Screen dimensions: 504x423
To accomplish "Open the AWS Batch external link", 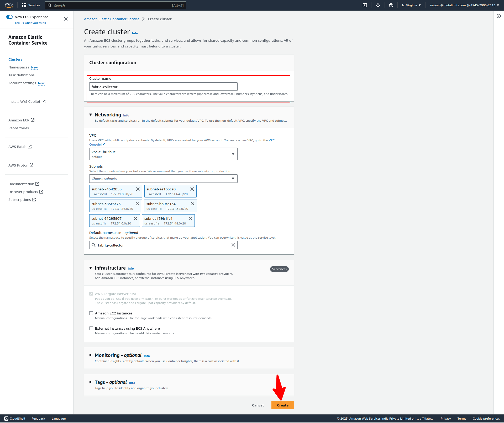I will pyautogui.click(x=20, y=147).
